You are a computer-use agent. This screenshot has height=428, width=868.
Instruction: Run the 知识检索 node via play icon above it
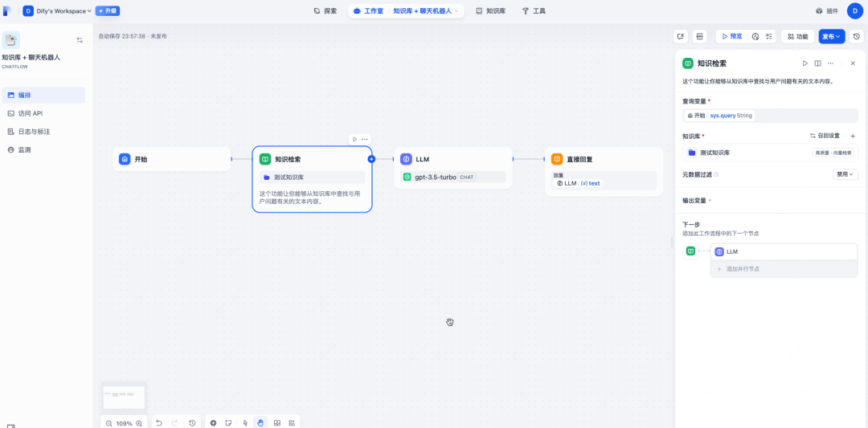point(354,140)
